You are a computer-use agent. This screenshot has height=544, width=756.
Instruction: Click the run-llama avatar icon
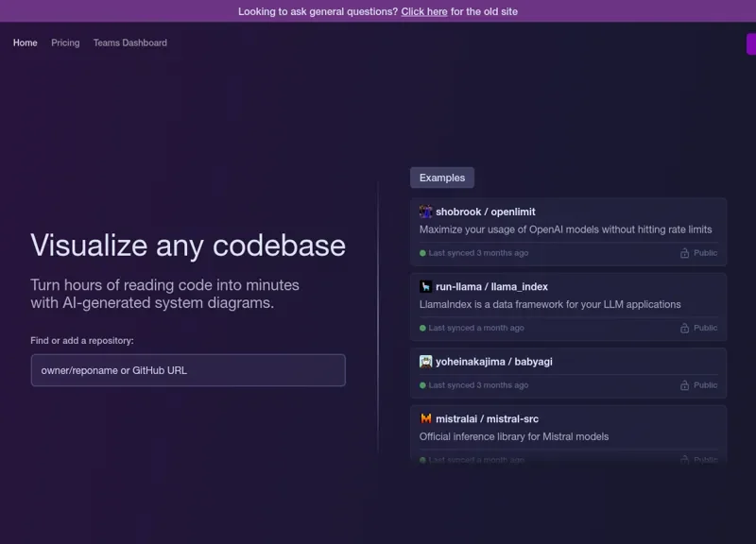[426, 286]
